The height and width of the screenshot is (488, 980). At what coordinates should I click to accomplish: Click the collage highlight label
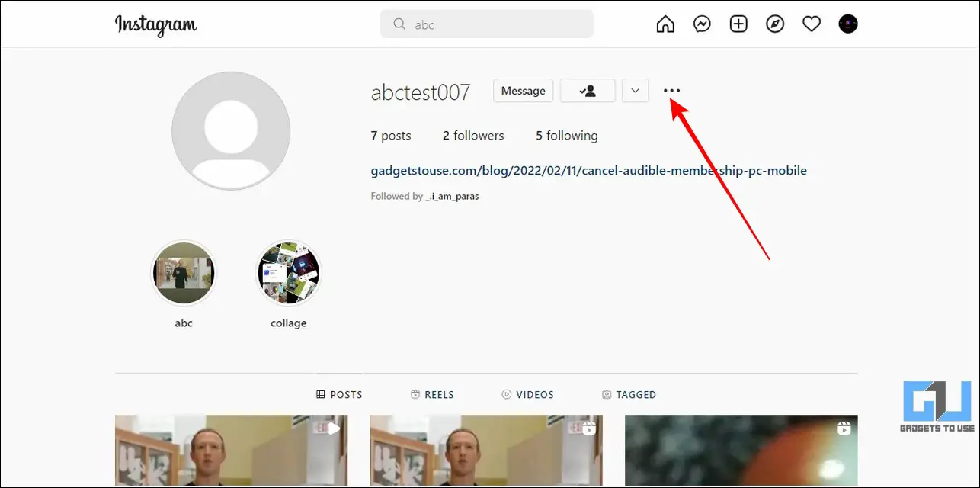pyautogui.click(x=289, y=323)
